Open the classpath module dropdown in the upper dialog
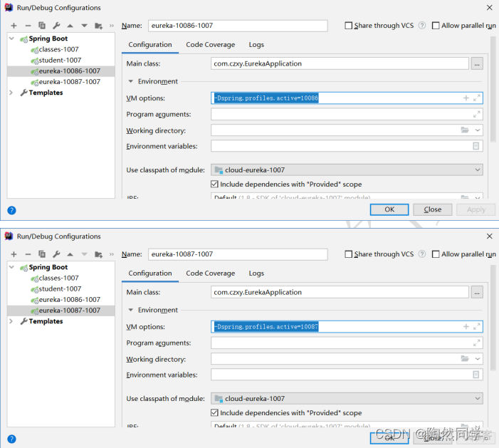 pos(477,170)
